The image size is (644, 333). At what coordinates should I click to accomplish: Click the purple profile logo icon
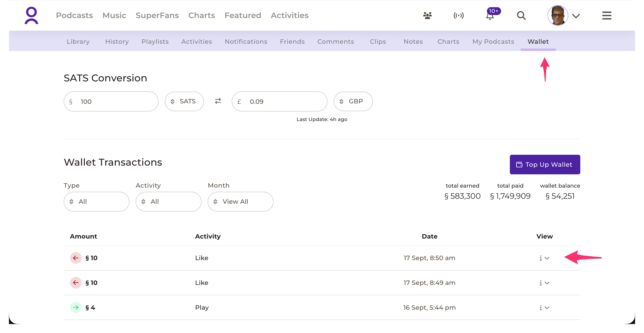coord(31,15)
